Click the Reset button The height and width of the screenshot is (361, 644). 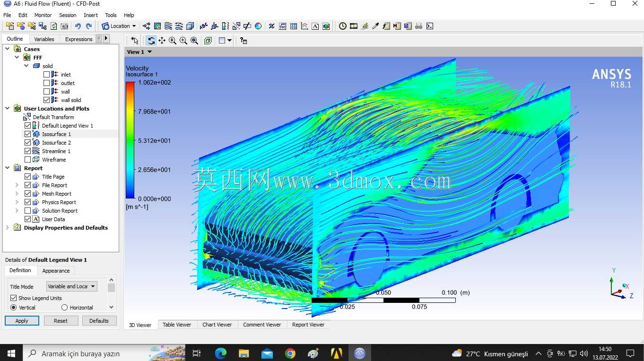coord(61,321)
